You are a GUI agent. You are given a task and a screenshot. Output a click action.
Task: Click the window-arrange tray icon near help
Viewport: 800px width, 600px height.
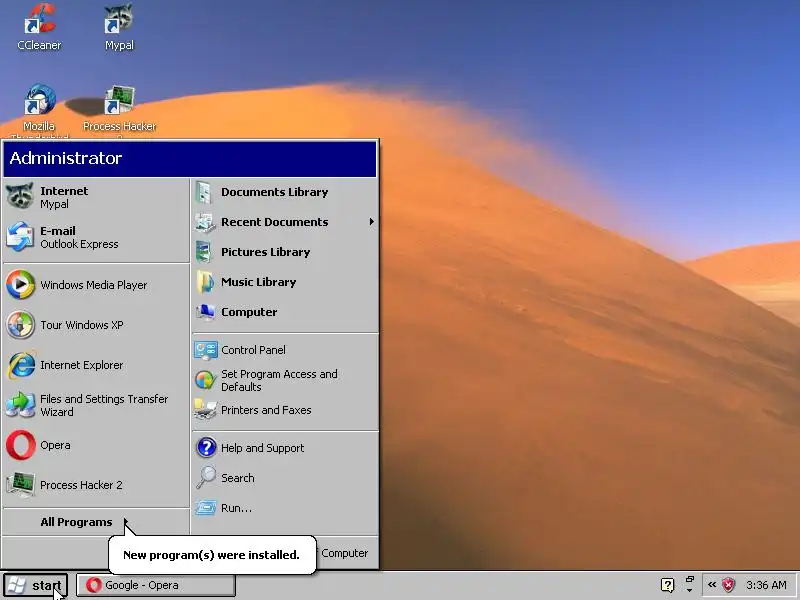coord(690,584)
